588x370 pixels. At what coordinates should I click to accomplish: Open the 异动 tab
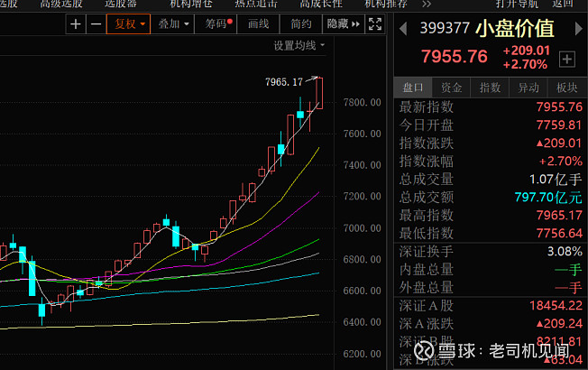[x=528, y=88]
